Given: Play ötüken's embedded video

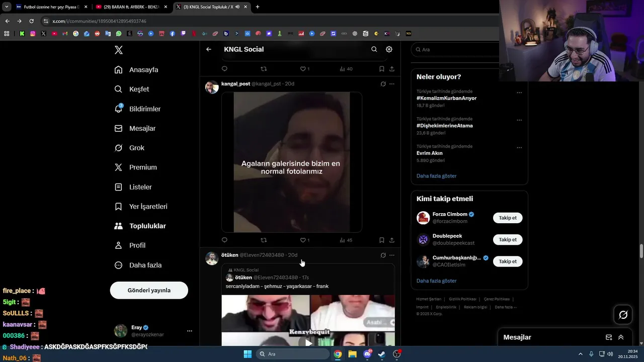Looking at the screenshot, I should [308, 342].
